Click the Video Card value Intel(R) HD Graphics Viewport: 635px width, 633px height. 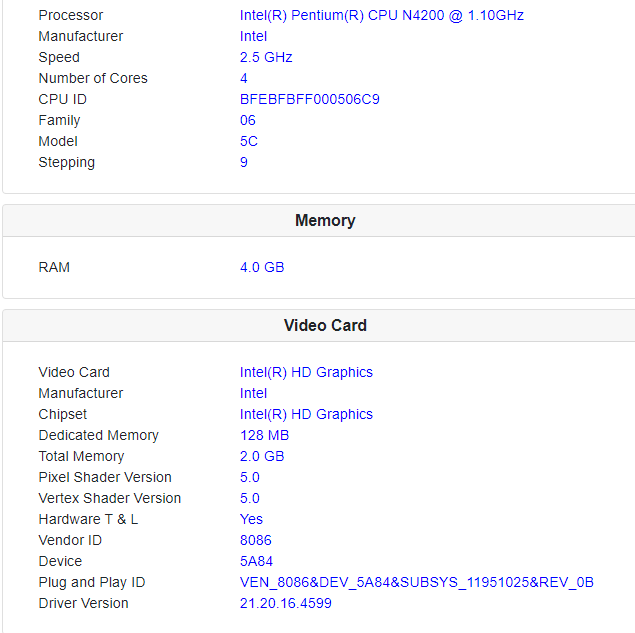click(x=306, y=372)
